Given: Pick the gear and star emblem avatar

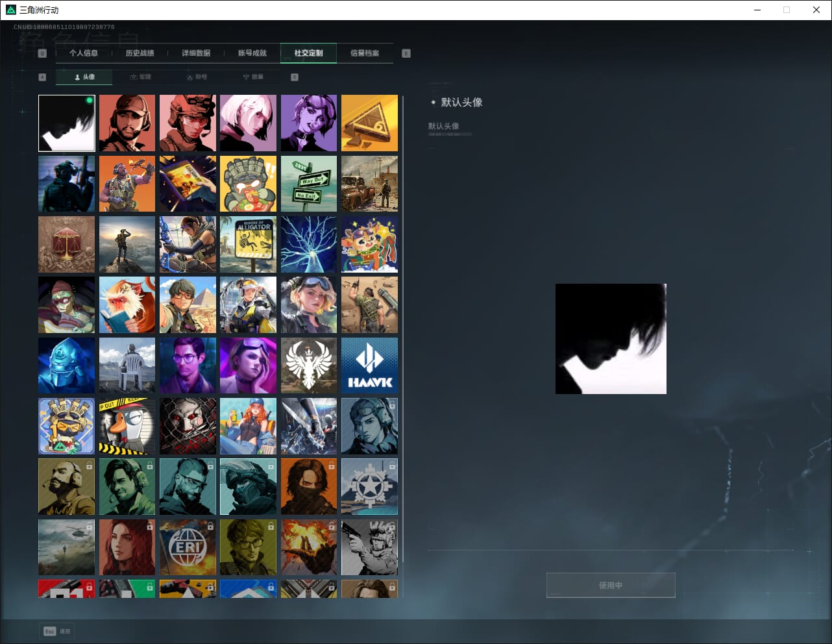Looking at the screenshot, I should pyautogui.click(x=369, y=487).
